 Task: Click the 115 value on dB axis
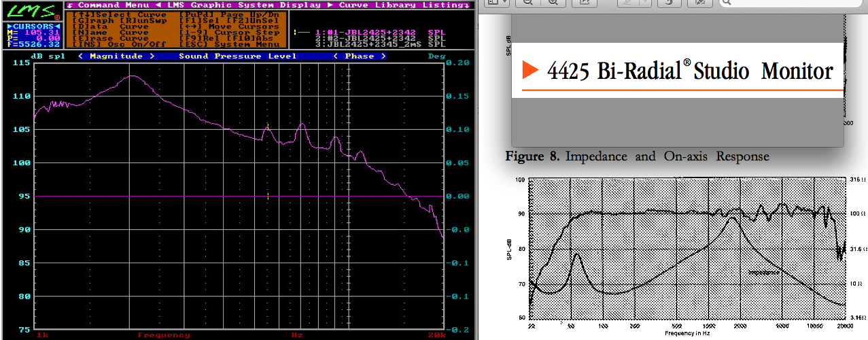(22, 63)
